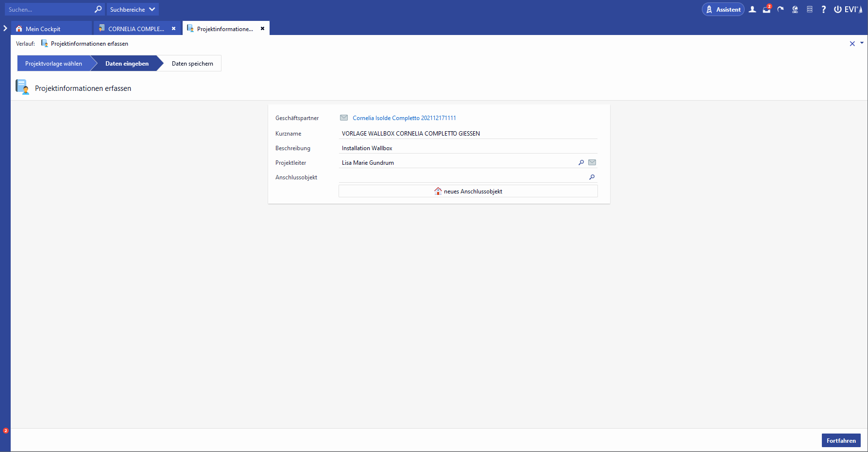
Task: Switch to the Mein Cockpit tab
Action: [43, 29]
